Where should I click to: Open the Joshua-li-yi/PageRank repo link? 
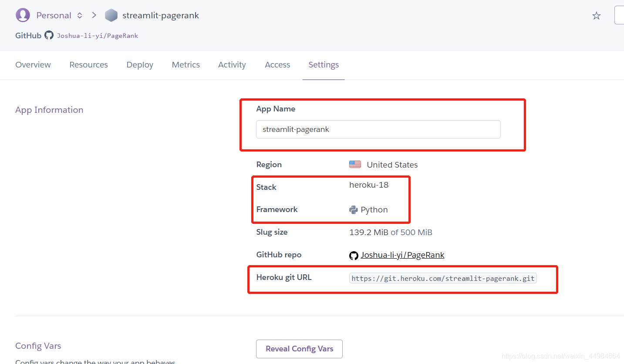coord(402,255)
